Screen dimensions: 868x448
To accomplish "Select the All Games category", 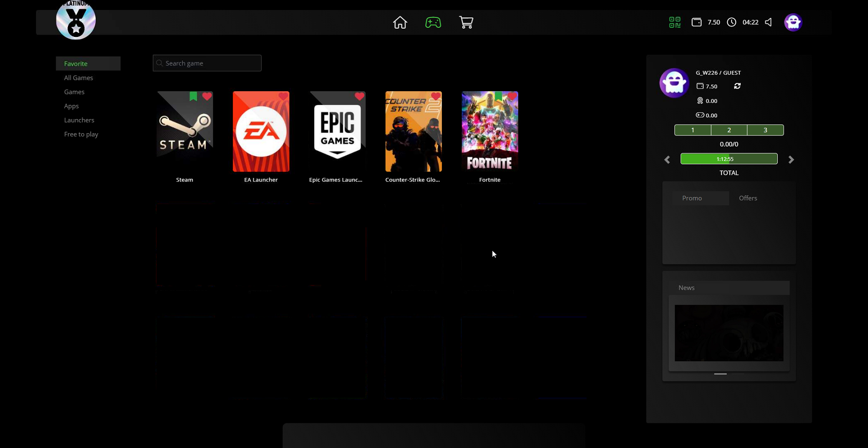I will coord(78,78).
